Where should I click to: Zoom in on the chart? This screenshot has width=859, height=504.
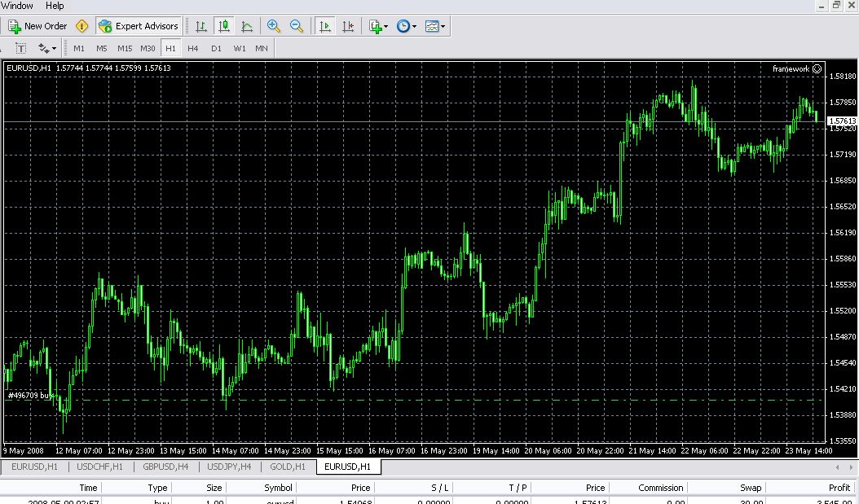pyautogui.click(x=273, y=26)
